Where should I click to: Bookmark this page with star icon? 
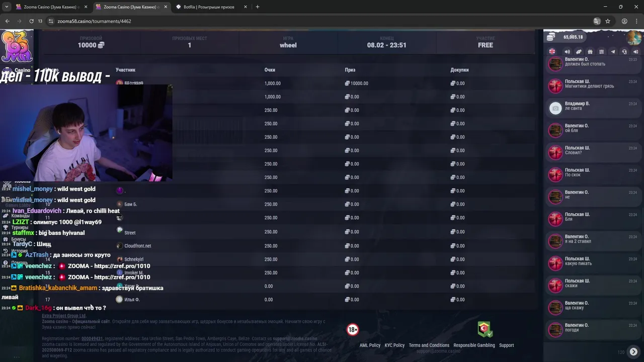coord(608,21)
